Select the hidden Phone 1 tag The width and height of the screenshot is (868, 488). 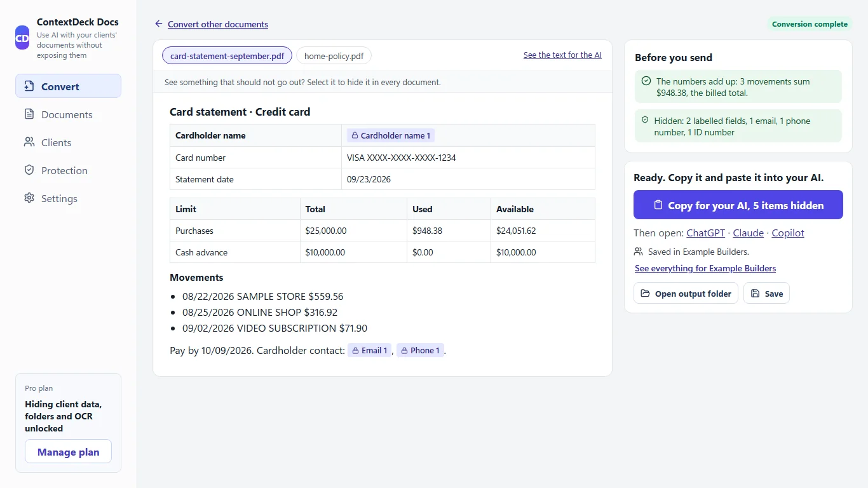(x=420, y=350)
